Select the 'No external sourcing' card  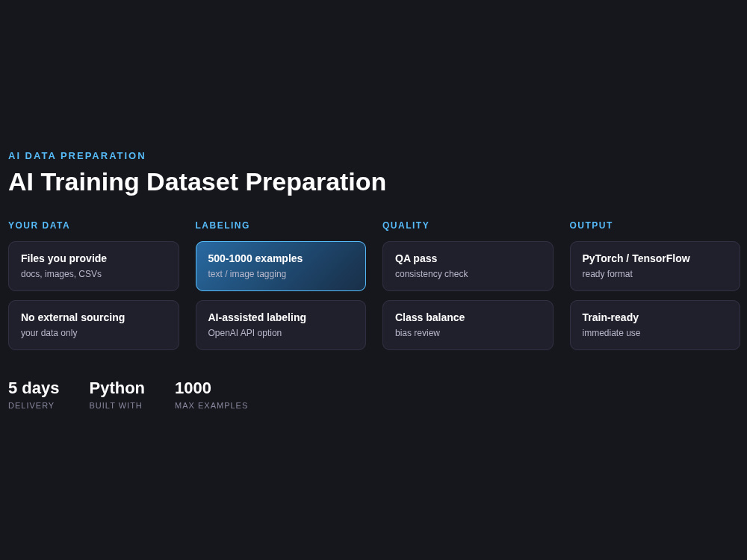click(93, 326)
